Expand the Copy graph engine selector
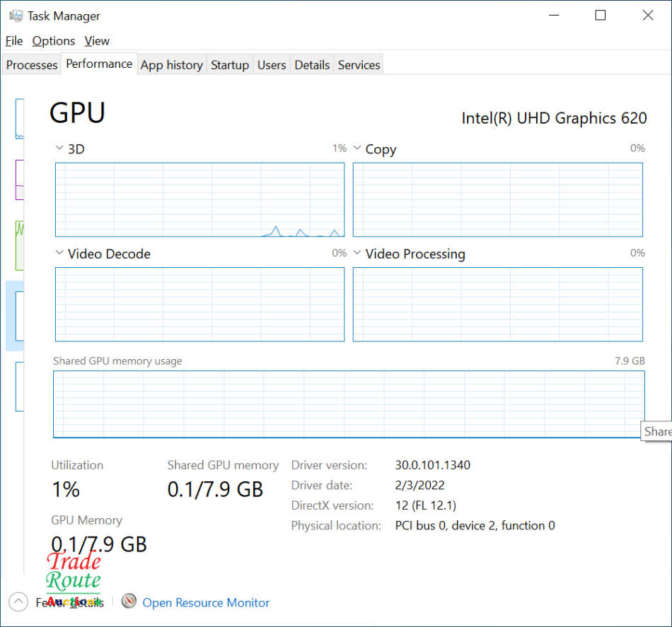This screenshot has width=672, height=627. tap(357, 148)
